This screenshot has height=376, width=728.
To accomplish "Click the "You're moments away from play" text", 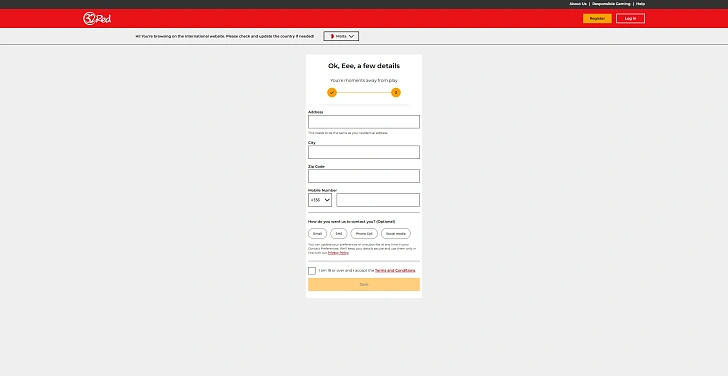I will [364, 80].
